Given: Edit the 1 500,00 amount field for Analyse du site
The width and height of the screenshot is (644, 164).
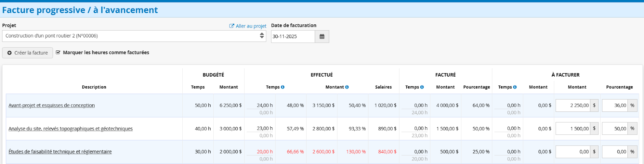Looking at the screenshot, I should click(x=573, y=129).
